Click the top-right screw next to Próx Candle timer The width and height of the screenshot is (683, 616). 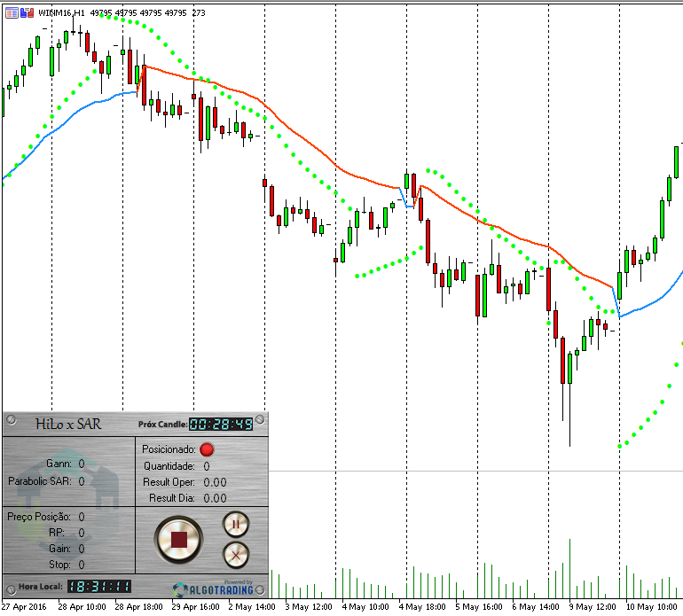coord(260,419)
